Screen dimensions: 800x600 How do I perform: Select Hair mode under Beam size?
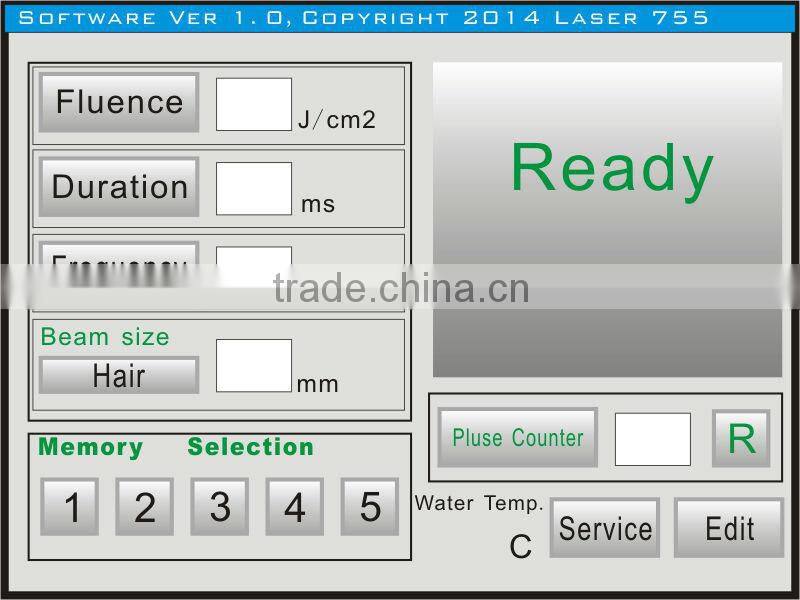118,375
